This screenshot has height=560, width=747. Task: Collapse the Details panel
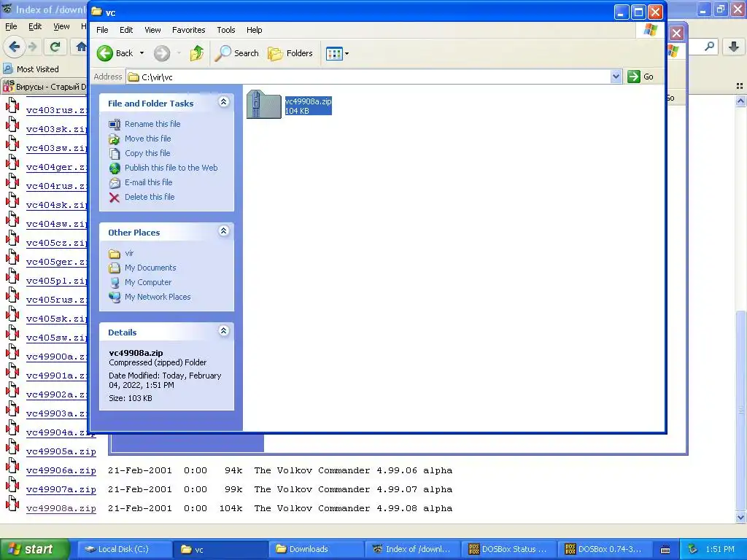pos(223,331)
